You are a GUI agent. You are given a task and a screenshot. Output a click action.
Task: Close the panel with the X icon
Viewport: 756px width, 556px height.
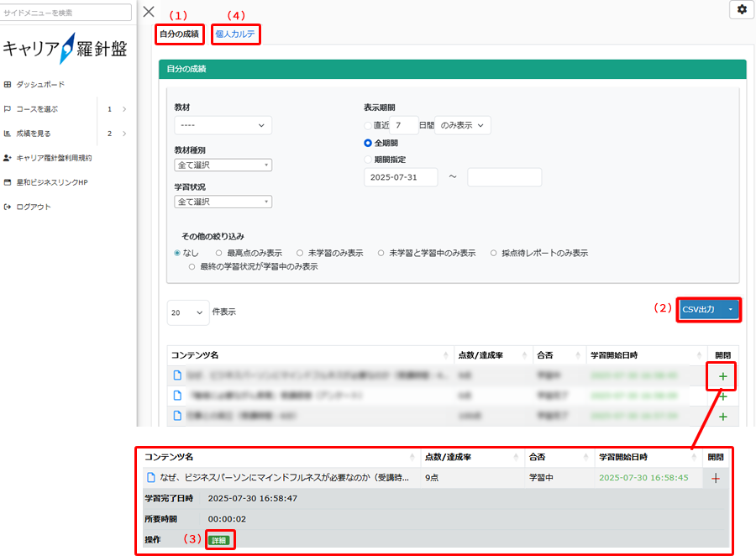[x=149, y=11]
